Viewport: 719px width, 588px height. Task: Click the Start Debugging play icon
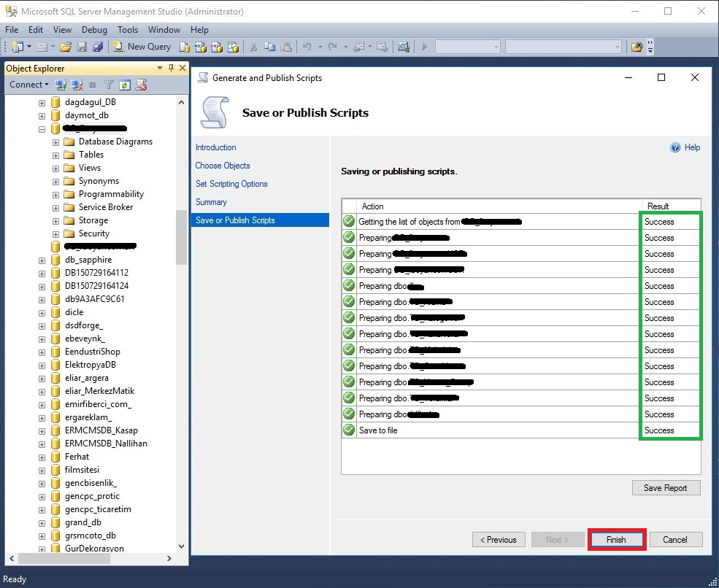tap(425, 46)
